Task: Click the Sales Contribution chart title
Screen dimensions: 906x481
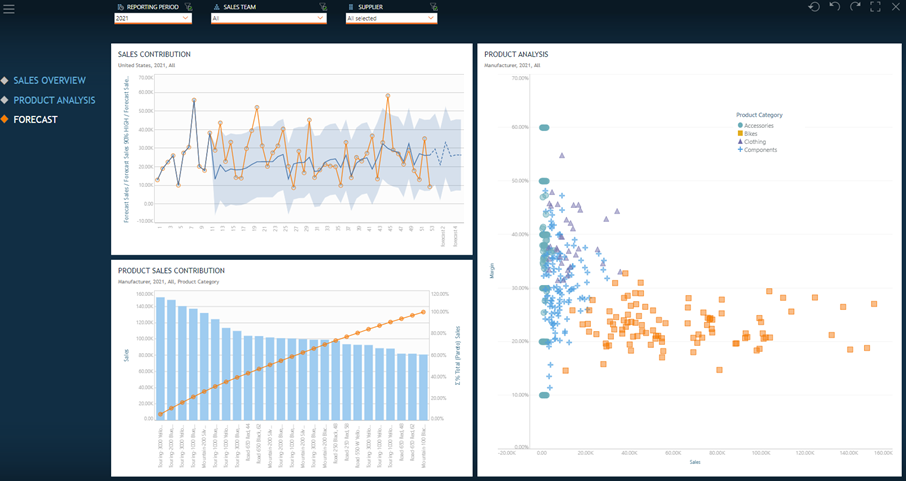Action: tap(154, 54)
